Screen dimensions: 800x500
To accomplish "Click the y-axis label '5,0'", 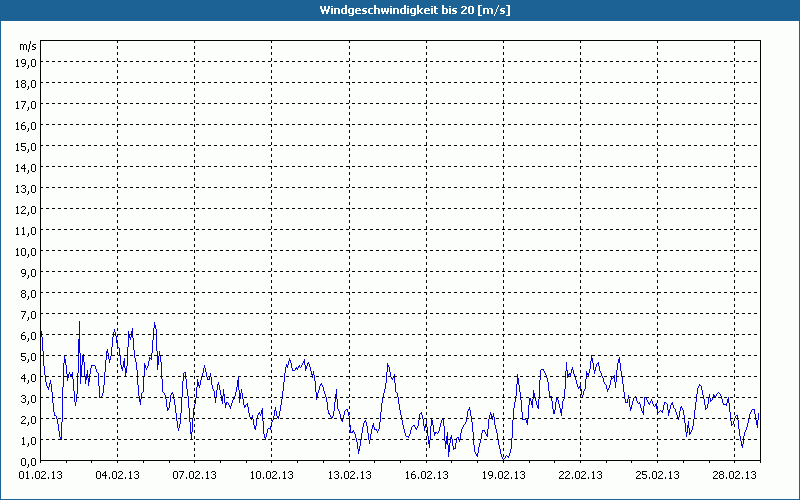I will click(x=30, y=357).
